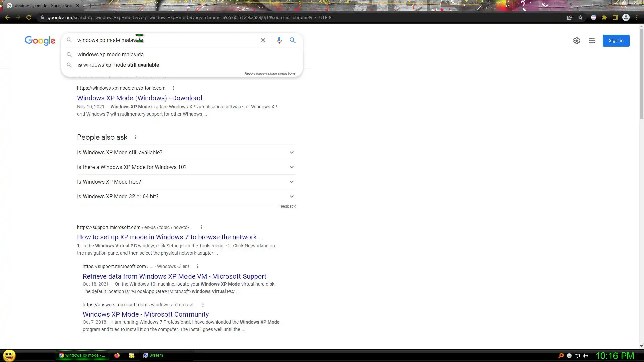Open Google quick settings gear
Viewport: 644px width, 362px height.
(576, 41)
